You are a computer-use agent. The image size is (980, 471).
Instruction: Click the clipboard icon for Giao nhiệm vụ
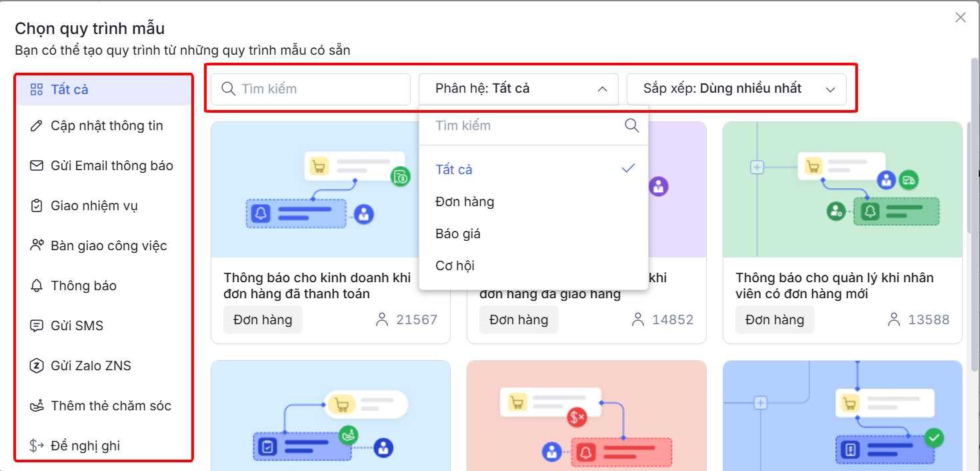[x=37, y=206]
